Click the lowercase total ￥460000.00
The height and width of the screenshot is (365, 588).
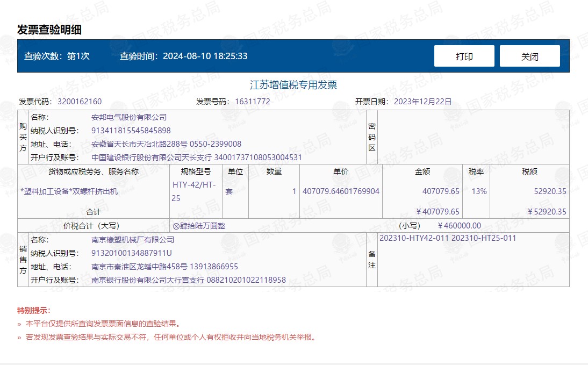point(459,226)
